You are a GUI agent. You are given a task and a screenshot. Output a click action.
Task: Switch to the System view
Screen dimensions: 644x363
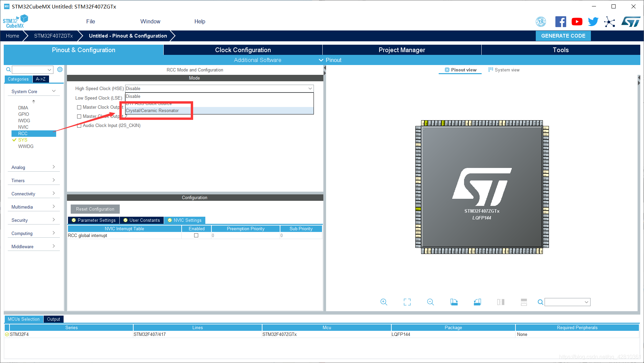pyautogui.click(x=504, y=70)
